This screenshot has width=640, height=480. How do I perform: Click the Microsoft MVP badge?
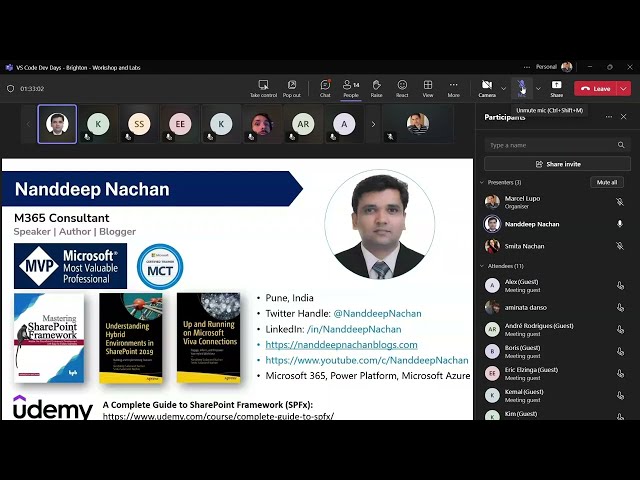70,266
